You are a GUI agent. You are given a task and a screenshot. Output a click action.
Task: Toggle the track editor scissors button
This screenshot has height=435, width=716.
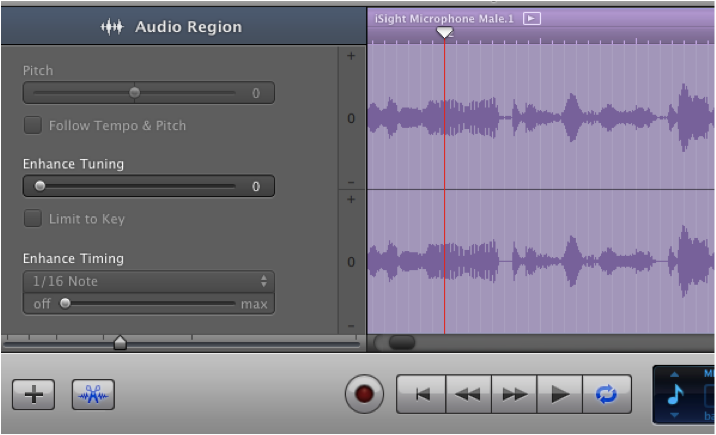point(93,395)
